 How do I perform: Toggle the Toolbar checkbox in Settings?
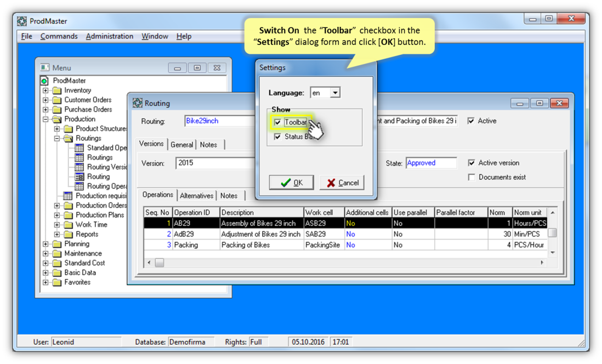click(x=277, y=122)
